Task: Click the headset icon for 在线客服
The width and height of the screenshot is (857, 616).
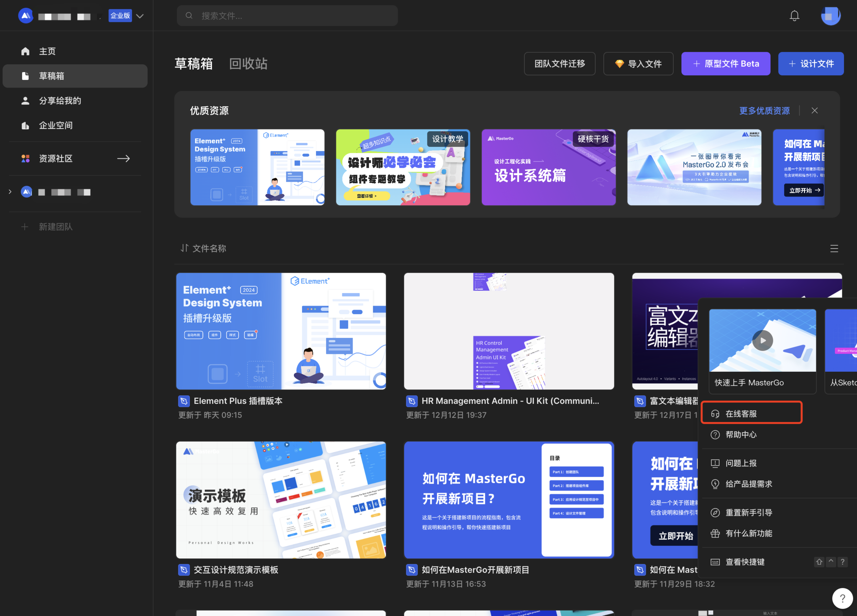Action: pos(715,414)
